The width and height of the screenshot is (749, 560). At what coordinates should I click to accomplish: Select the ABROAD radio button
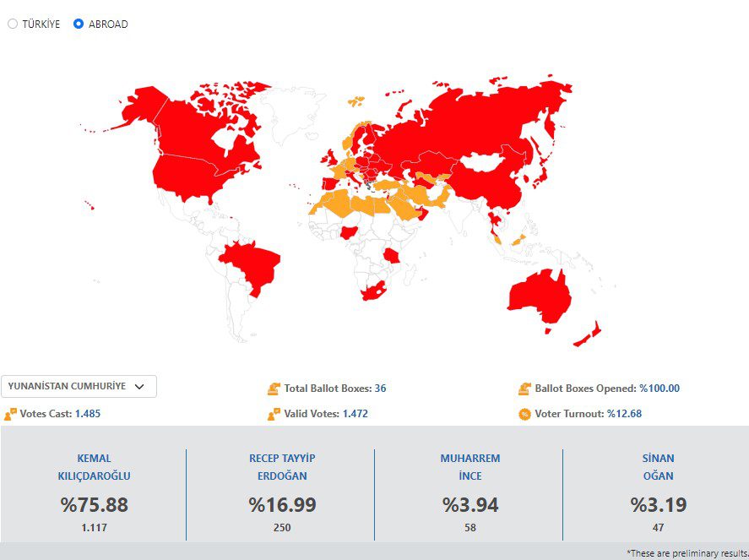pyautogui.click(x=79, y=24)
